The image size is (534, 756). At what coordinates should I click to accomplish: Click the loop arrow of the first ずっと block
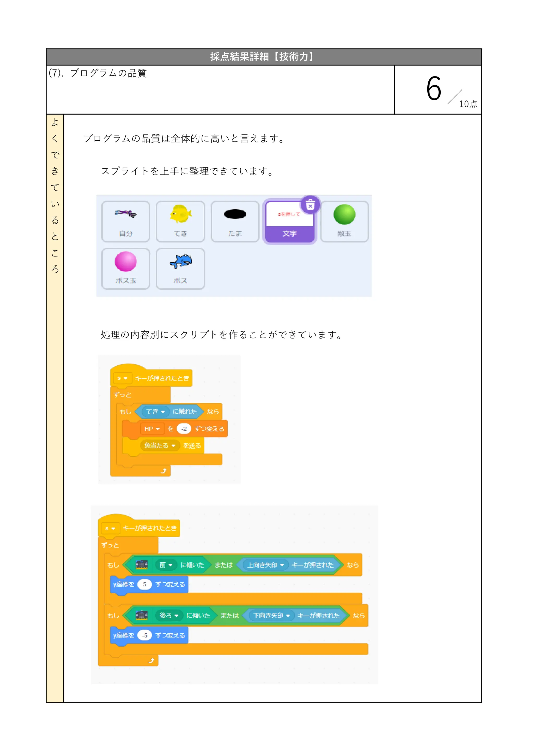163,471
